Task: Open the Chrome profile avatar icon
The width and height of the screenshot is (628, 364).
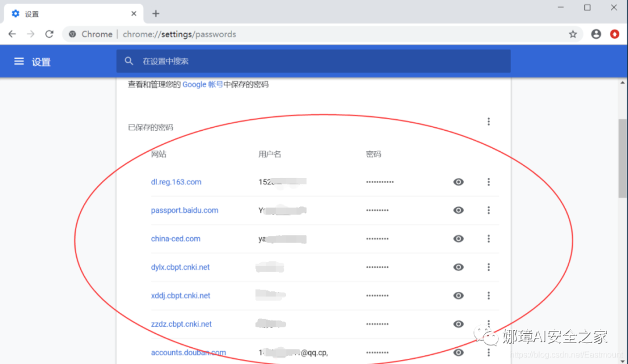Action: coord(596,34)
